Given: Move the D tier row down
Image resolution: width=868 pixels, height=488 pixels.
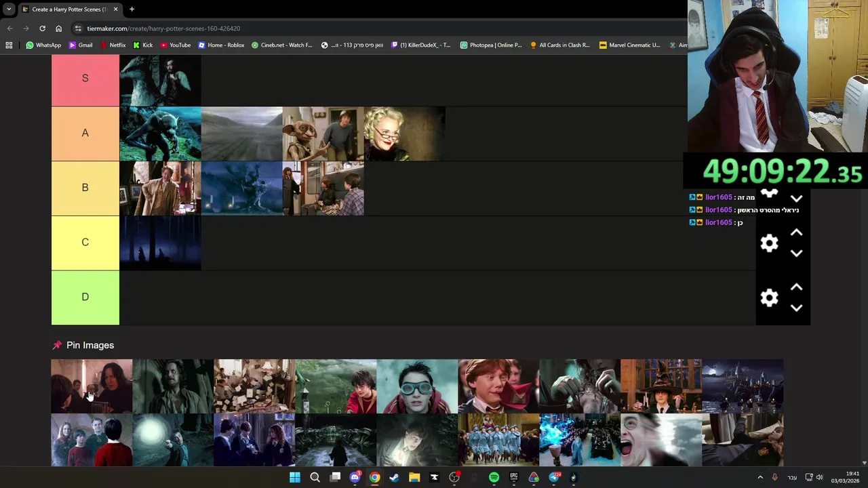Looking at the screenshot, I should (x=797, y=308).
